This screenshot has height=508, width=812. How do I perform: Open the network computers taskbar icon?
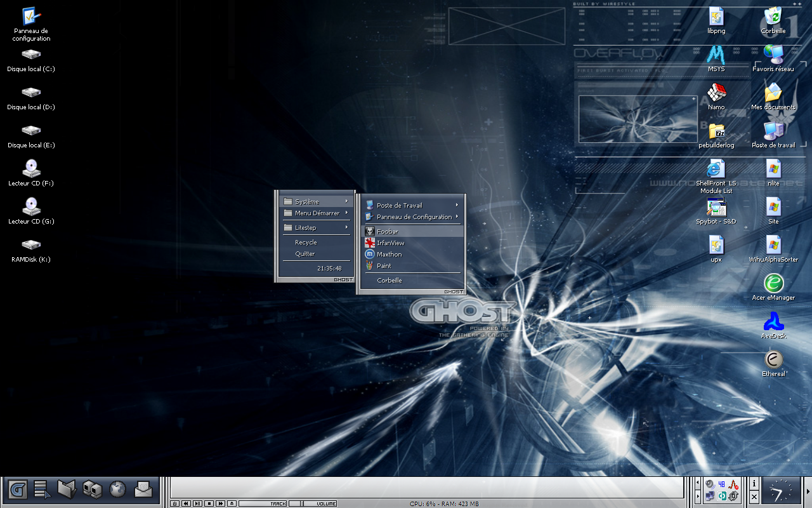tap(93, 490)
